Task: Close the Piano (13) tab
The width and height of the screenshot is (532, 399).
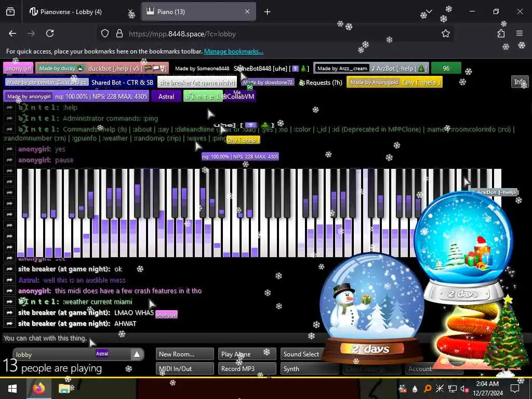Action: (247, 12)
